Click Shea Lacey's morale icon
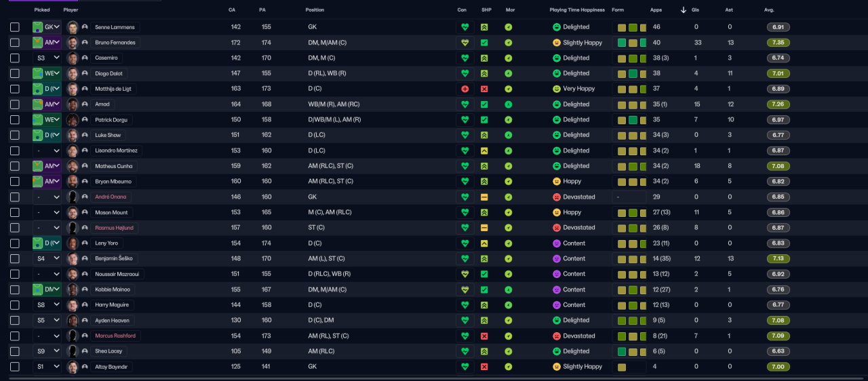 tap(509, 351)
